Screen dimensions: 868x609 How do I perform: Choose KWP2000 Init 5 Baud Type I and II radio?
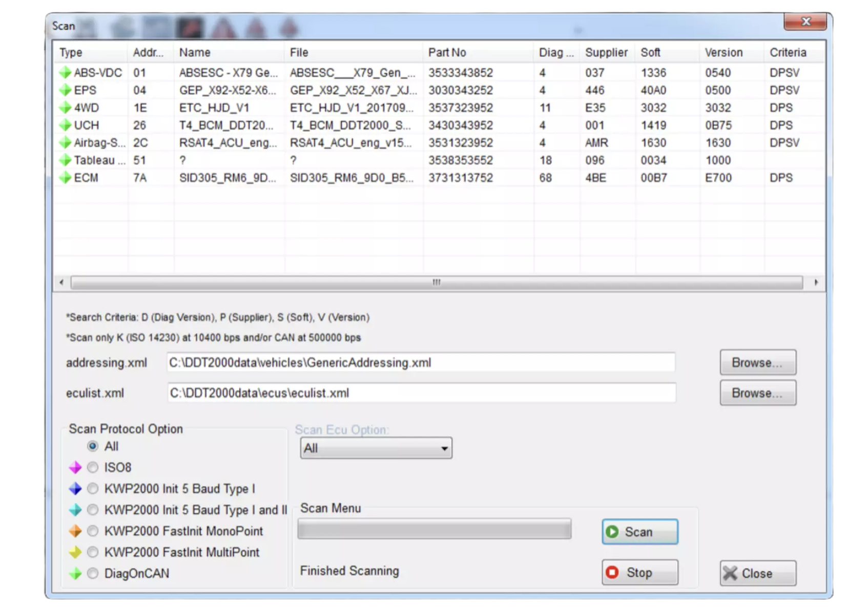click(x=93, y=510)
